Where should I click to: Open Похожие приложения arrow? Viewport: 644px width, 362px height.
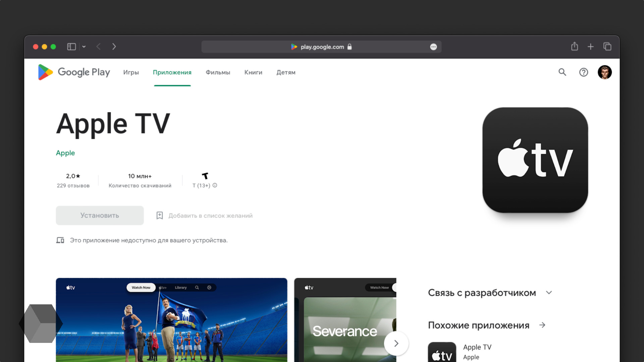click(x=542, y=325)
